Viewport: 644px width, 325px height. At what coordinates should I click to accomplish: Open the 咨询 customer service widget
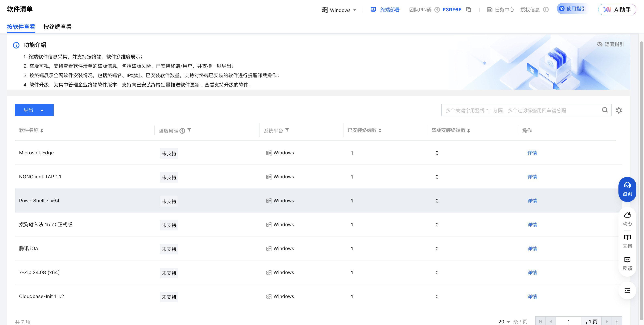[x=627, y=189]
